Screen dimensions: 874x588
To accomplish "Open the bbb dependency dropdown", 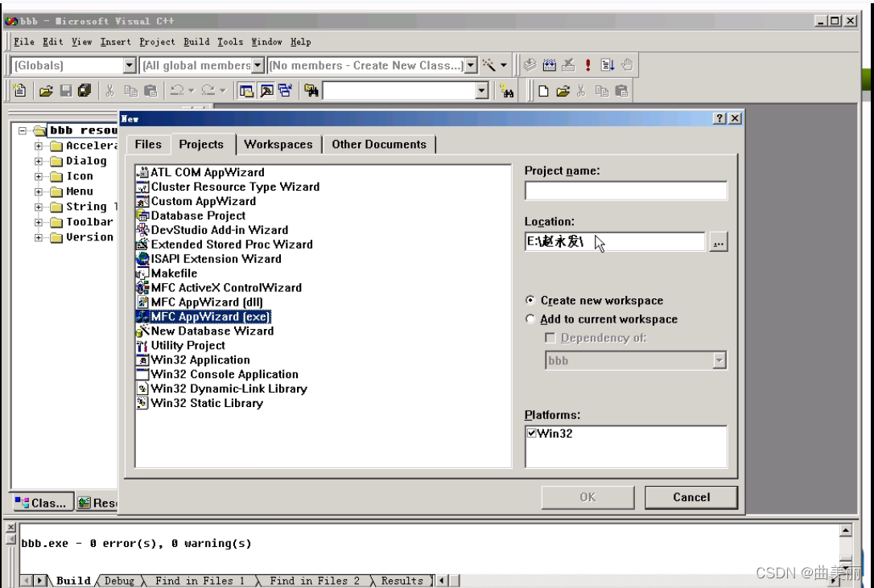I will 719,360.
